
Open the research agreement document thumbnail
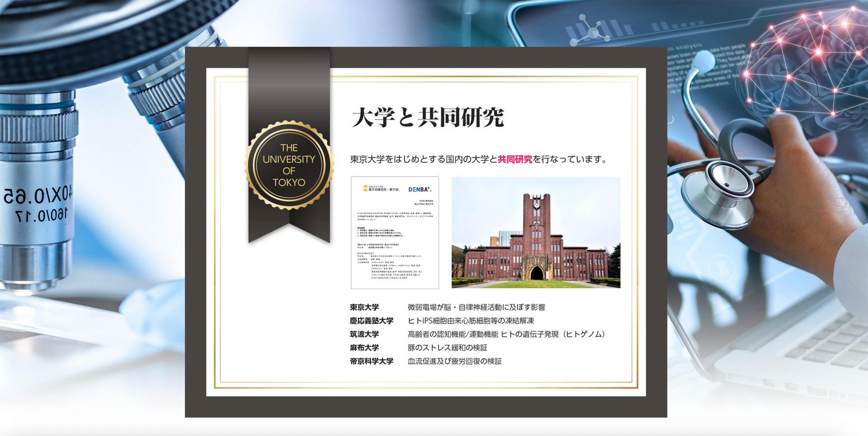coord(395,232)
